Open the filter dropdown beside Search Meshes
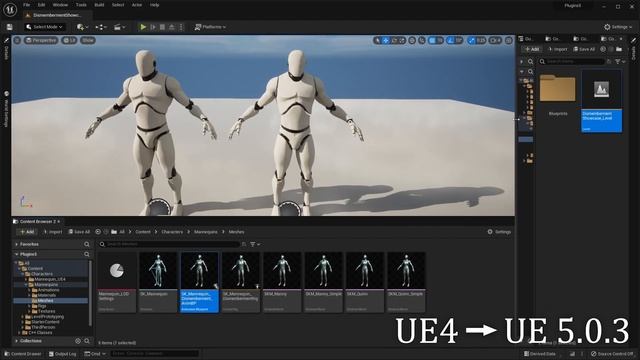The image size is (640, 360). point(255,244)
